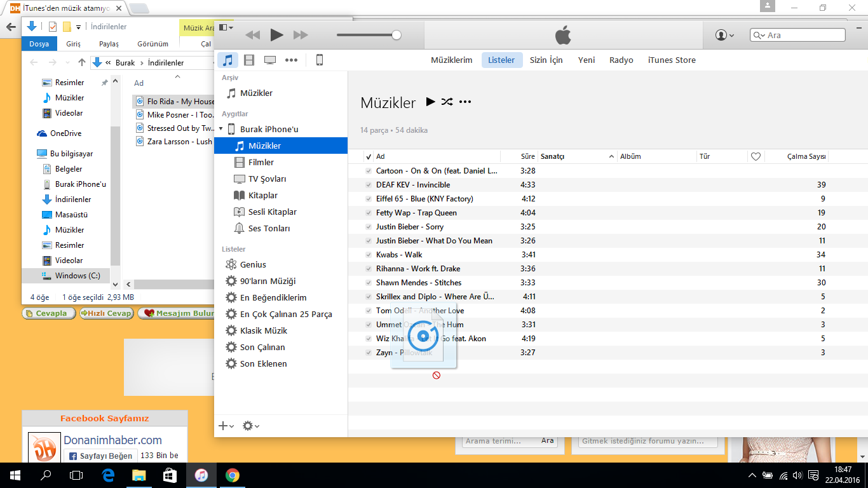Show more media types with ellipsis icon
868x488 pixels.
click(291, 60)
